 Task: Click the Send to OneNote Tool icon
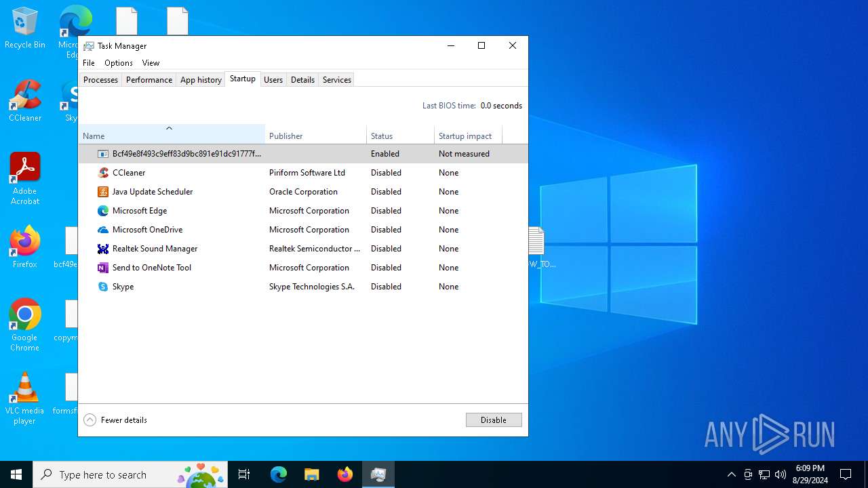point(103,268)
